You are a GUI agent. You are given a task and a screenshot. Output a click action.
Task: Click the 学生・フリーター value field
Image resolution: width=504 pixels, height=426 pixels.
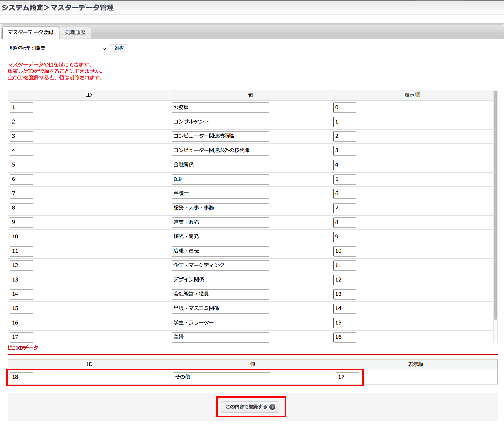220,323
